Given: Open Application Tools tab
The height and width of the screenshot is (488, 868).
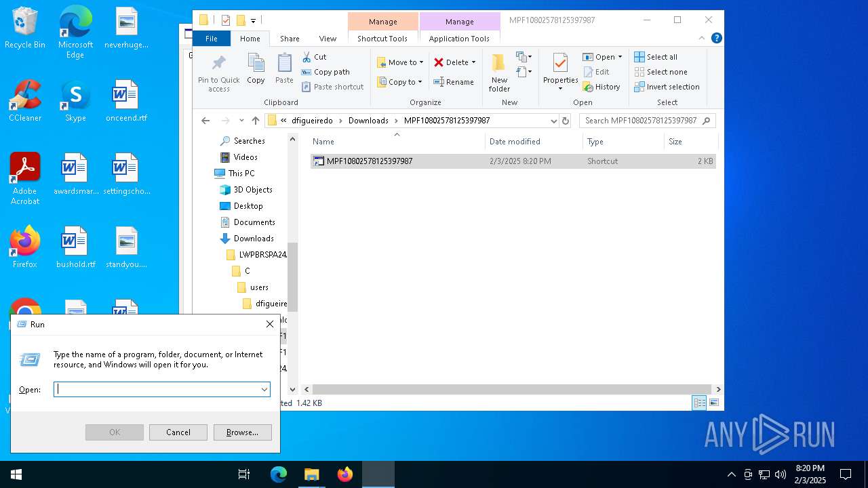Looking at the screenshot, I should 459,39.
